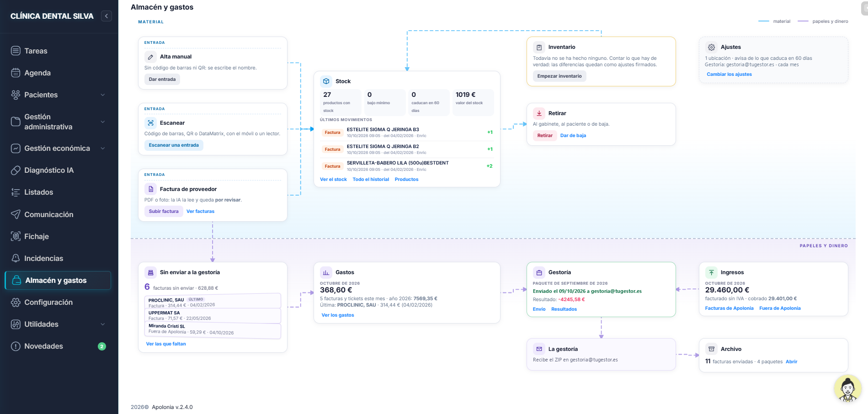Click the Fichaje fingerprint icon
This screenshot has width=868, height=414.
pos(16,236)
